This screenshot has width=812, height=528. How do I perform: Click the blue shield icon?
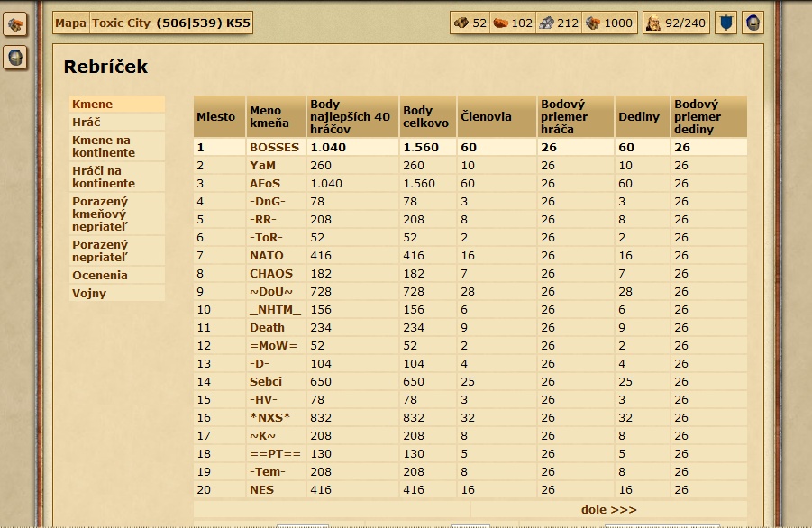[725, 23]
